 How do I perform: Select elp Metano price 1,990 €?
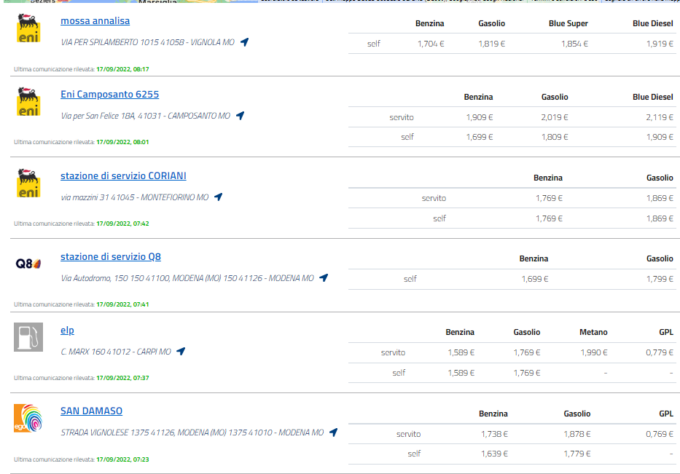tap(594, 353)
